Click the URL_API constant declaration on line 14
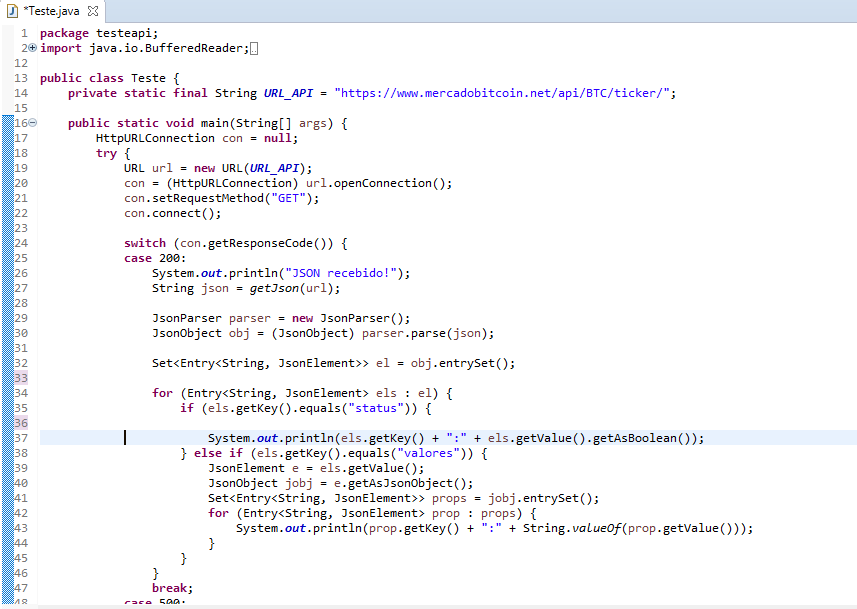Viewport: 857px width, 609px height. 289,93
